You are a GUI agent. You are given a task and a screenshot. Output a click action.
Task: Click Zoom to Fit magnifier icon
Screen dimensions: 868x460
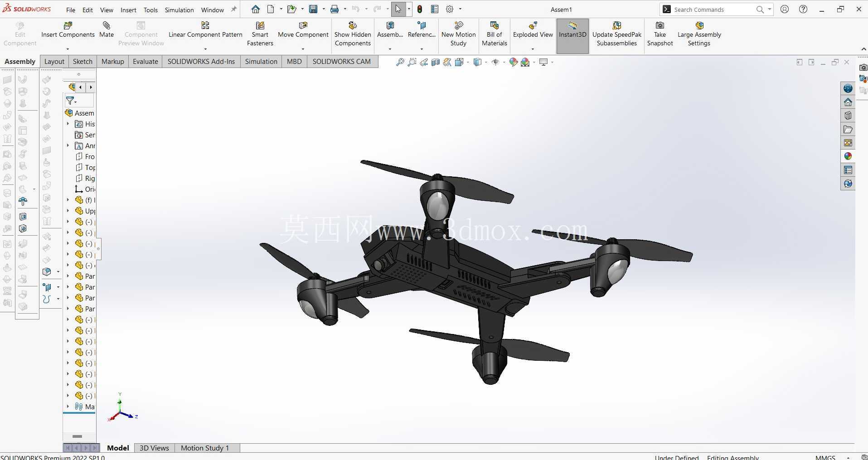(400, 62)
